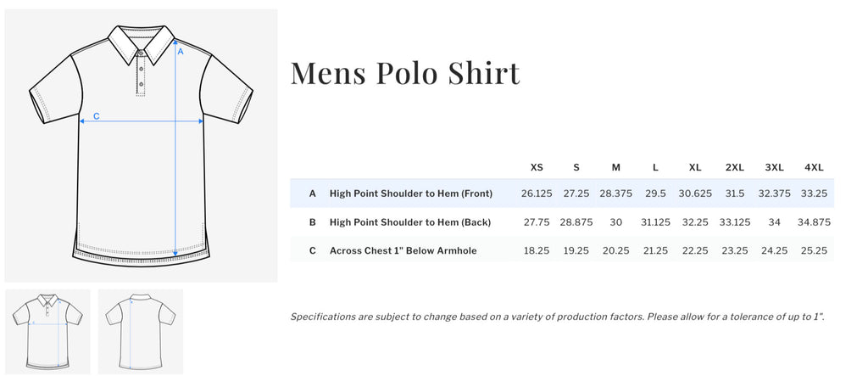Click the large polo shirt diagram
Screen dimensions: 868x376
click(x=142, y=146)
